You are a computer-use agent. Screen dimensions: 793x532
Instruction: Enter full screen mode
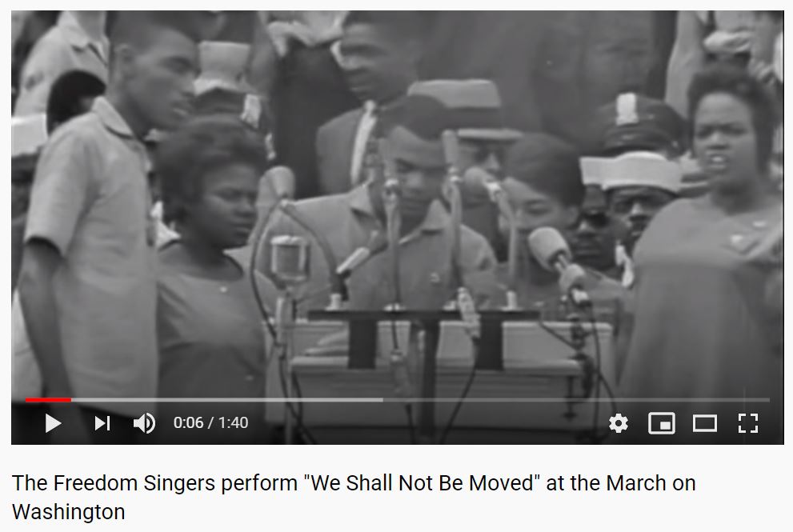click(748, 423)
